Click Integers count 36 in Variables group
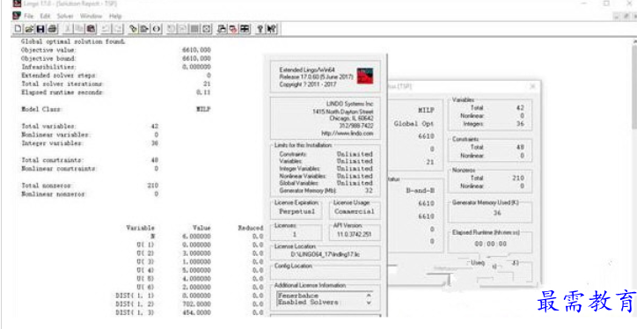This screenshot has width=644, height=329. pyautogui.click(x=520, y=124)
